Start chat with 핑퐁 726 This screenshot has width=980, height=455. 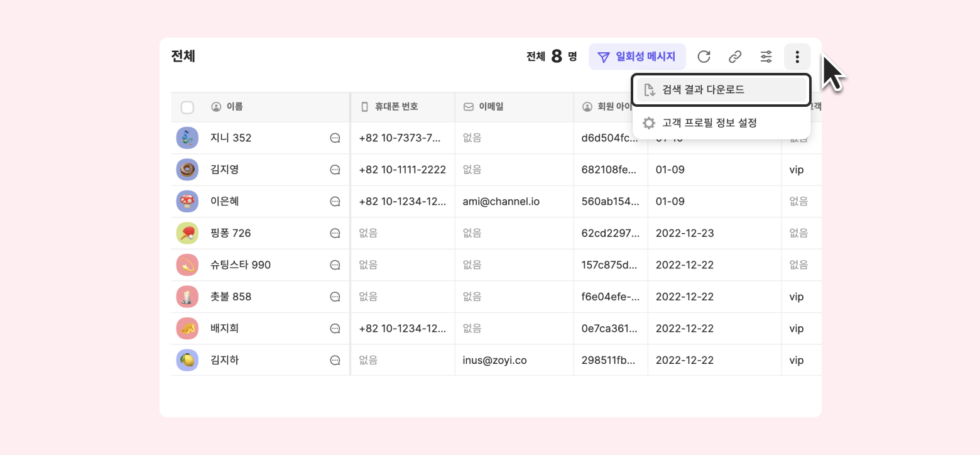335,233
